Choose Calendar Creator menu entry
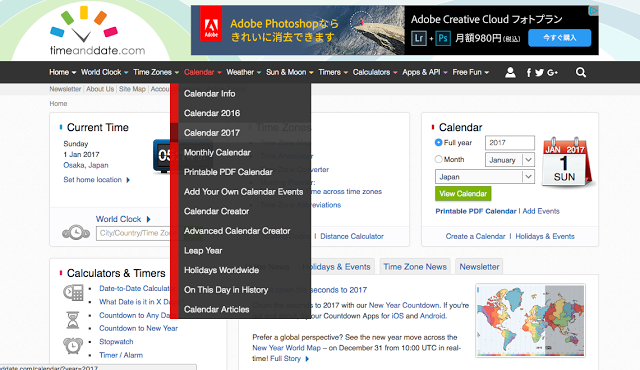640x370 pixels. pyautogui.click(x=241, y=211)
